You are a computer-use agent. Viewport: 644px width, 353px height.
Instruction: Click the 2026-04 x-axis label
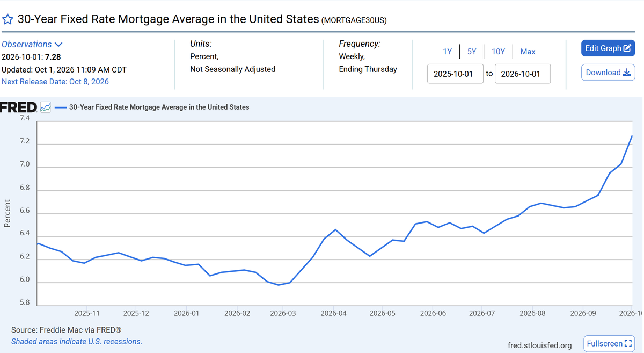click(334, 313)
